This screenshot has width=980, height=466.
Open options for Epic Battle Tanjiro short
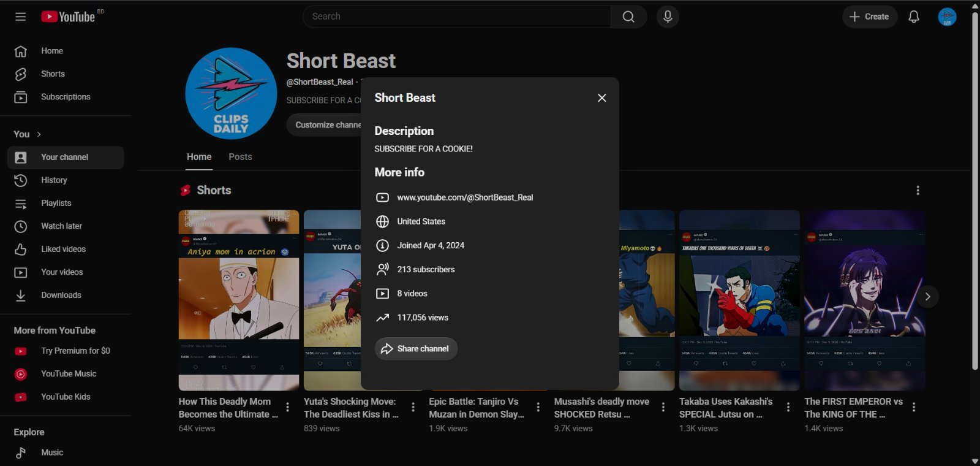click(538, 407)
